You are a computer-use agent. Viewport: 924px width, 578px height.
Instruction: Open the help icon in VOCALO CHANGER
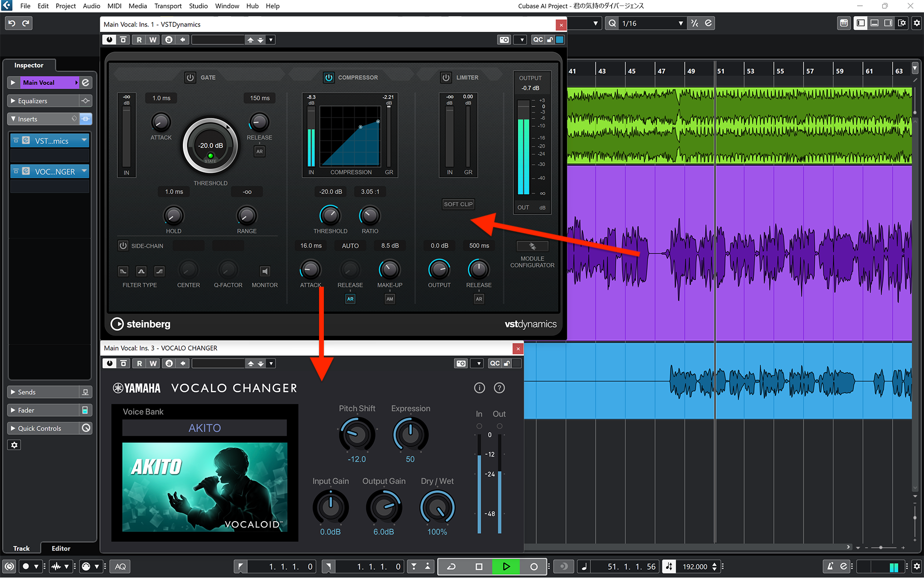pos(499,388)
